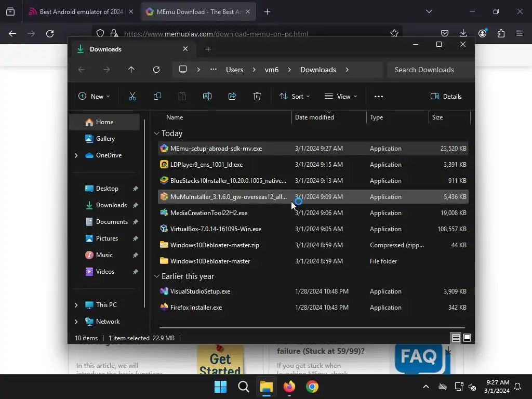532x399 pixels.
Task: Click the Delete trash icon in Explorer toolbar
Action: 257,96
